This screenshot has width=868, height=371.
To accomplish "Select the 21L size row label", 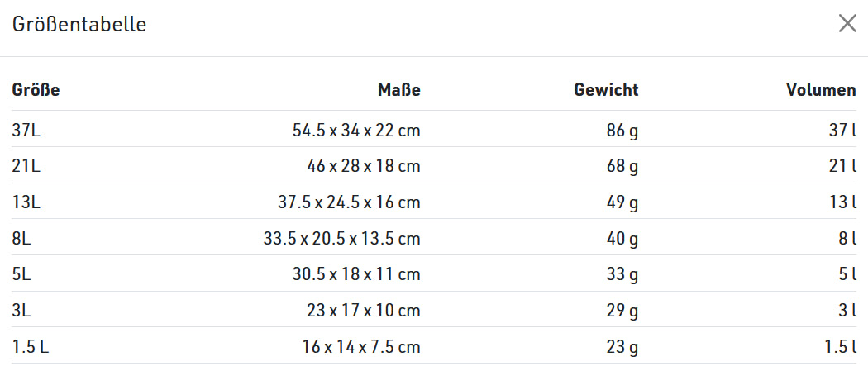I will click(26, 166).
